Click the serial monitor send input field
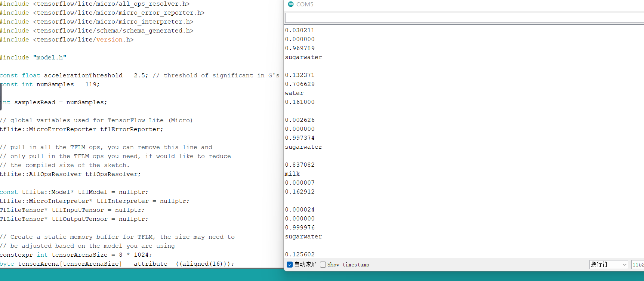This screenshot has height=281, width=644. click(465, 18)
